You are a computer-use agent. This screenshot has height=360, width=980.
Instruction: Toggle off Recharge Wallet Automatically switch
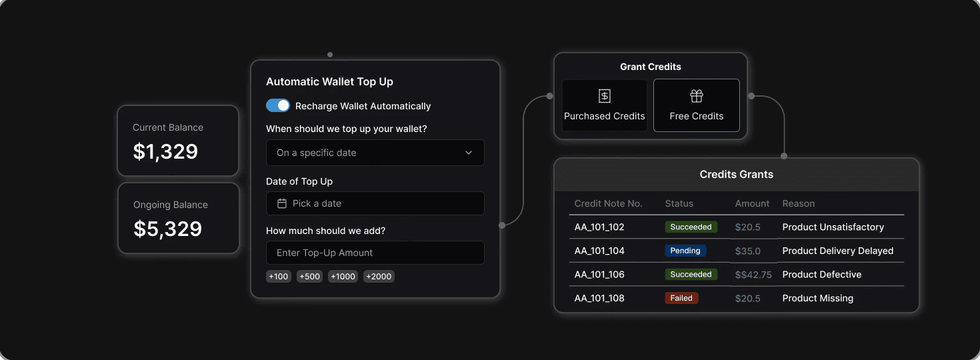tap(278, 106)
